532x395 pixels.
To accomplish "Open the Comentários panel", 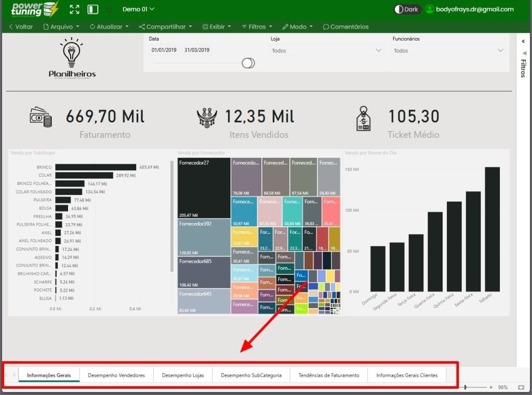I will point(345,27).
